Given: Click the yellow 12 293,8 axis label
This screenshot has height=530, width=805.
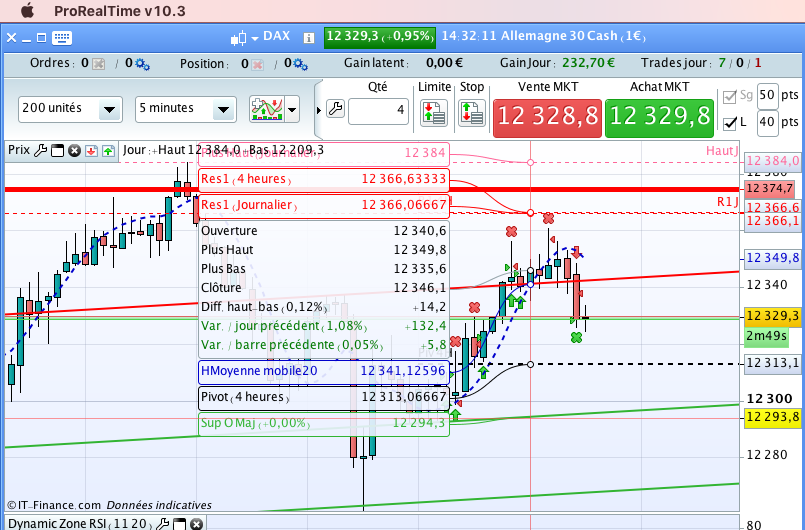Looking at the screenshot, I should (773, 417).
